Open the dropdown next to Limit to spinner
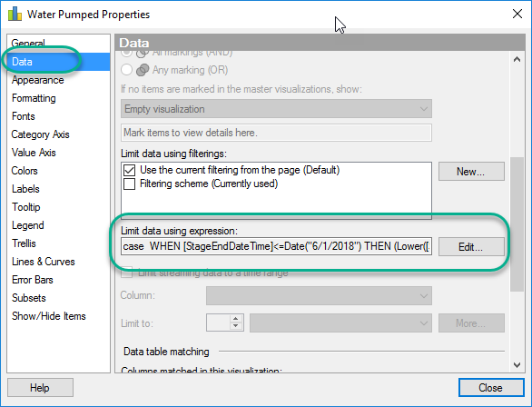The width and height of the screenshot is (532, 407). pyautogui.click(x=340, y=323)
